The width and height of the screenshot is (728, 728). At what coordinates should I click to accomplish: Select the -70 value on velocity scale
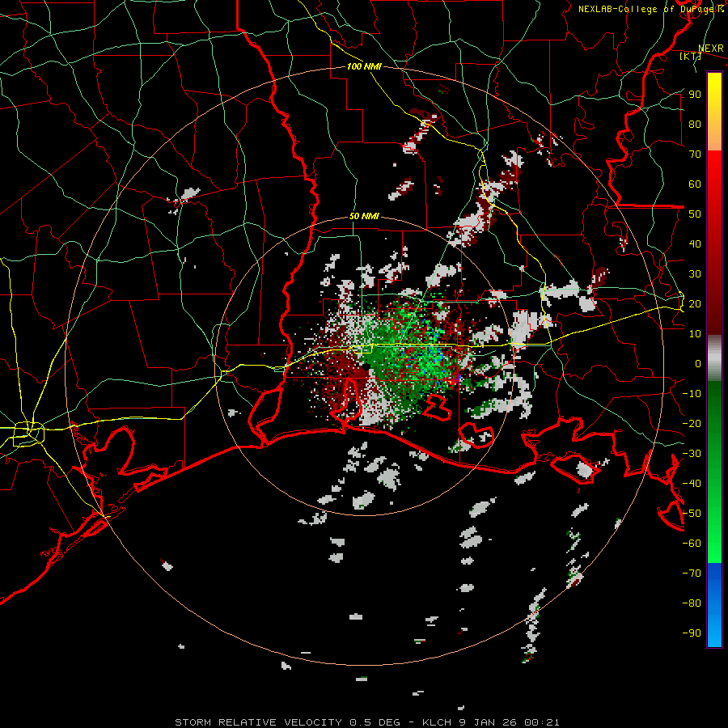tap(692, 574)
